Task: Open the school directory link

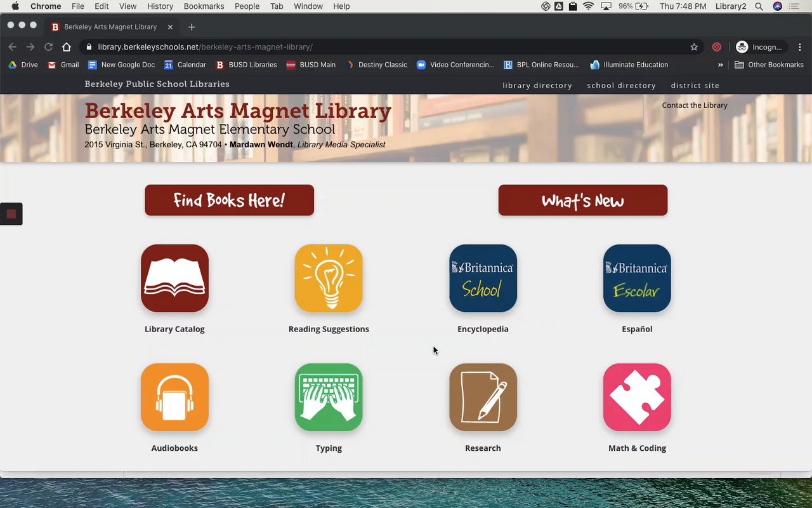Action: [621, 85]
